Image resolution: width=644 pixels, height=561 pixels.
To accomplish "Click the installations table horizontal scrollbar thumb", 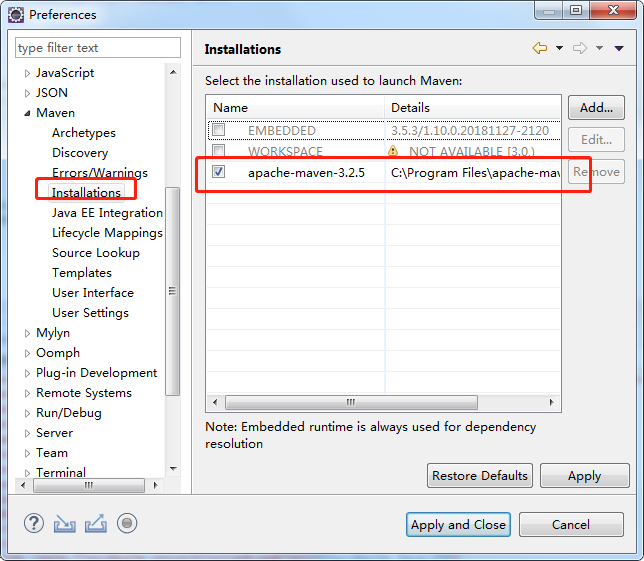I will click(351, 402).
